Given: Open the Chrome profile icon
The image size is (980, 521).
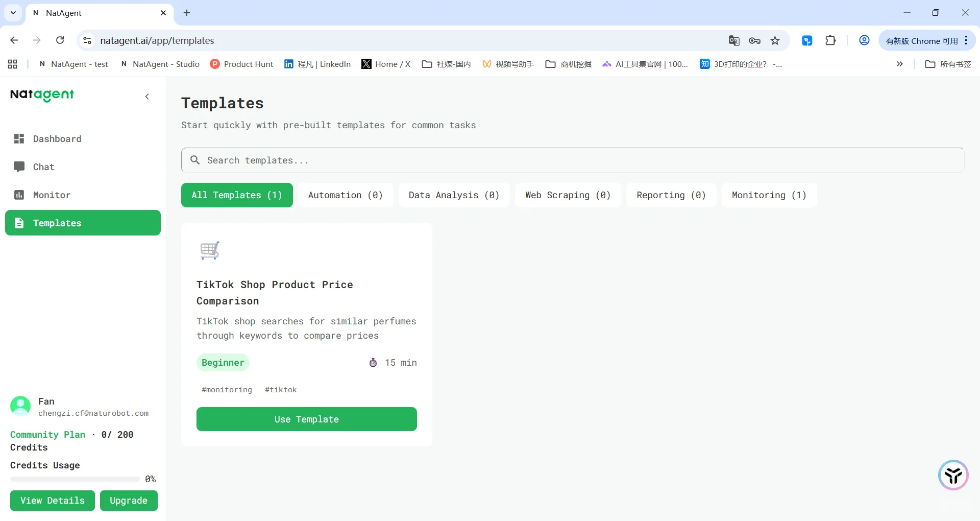Looking at the screenshot, I should tap(864, 40).
